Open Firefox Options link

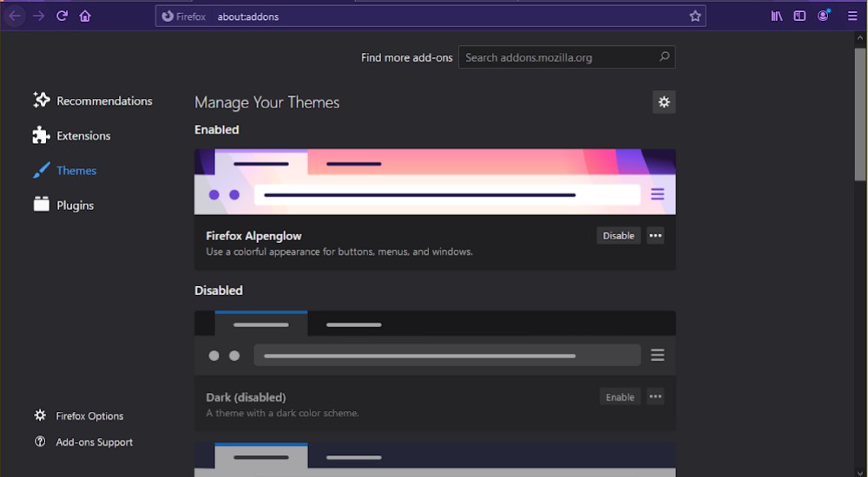point(89,416)
